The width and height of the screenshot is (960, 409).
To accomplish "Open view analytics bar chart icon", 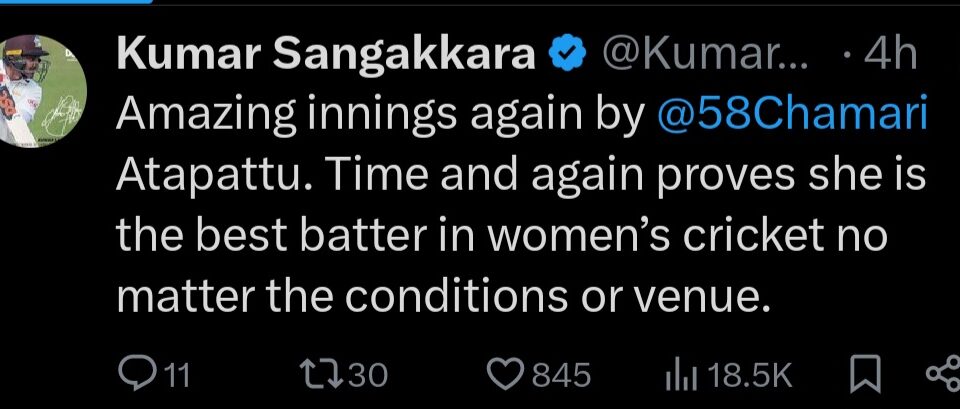I will point(681,374).
